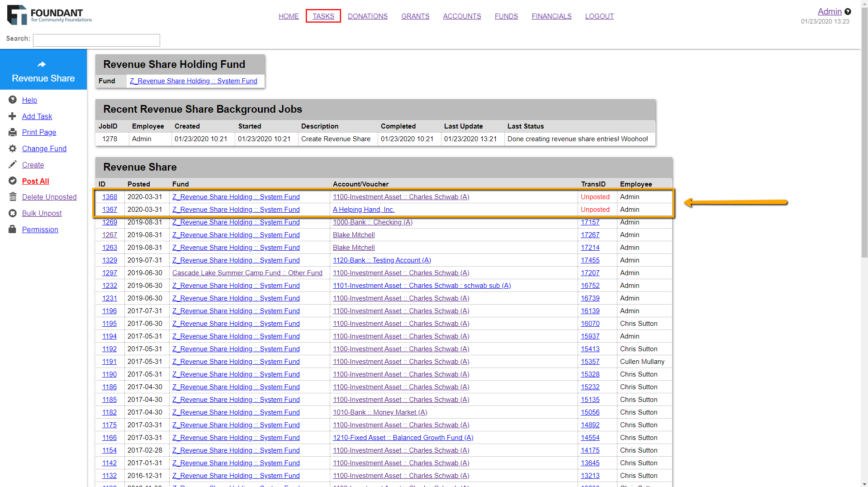Viewport: 868px width, 487px height.
Task: Click the Add Task plus icon
Action: (13, 116)
